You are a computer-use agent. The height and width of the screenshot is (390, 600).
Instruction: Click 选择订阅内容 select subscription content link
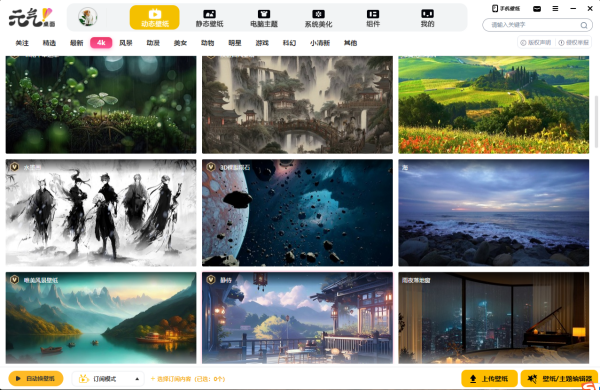(188, 379)
